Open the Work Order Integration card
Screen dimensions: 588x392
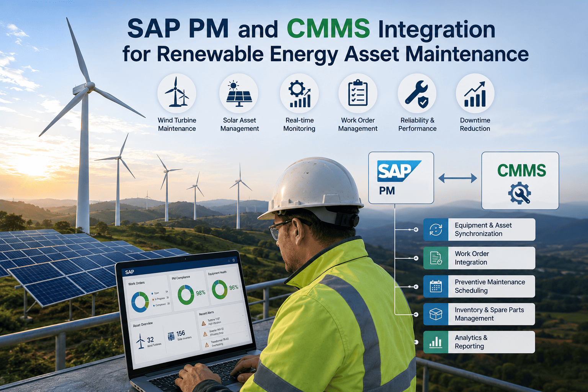click(479, 258)
